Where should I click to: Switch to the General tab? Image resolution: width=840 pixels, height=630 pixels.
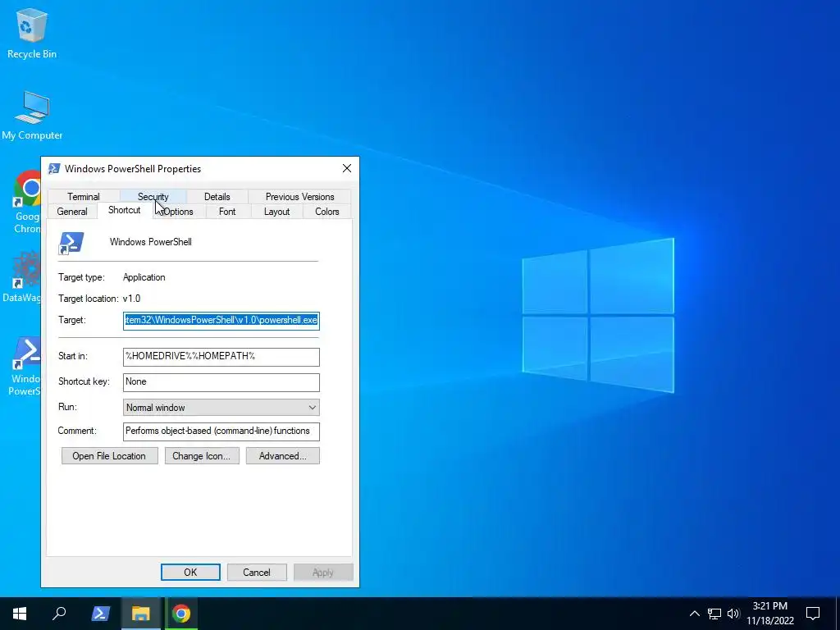72,212
